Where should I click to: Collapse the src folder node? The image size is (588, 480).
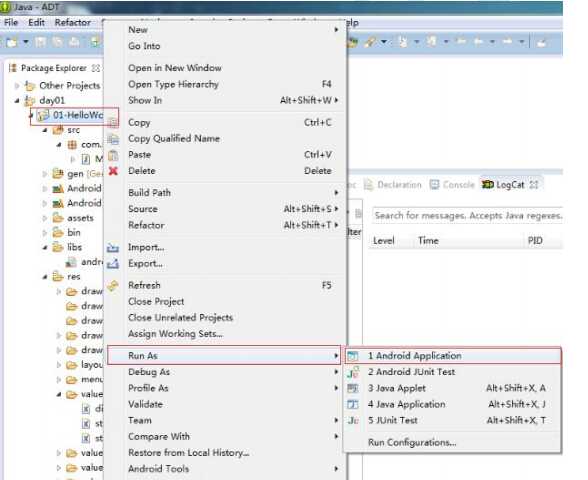coord(45,130)
